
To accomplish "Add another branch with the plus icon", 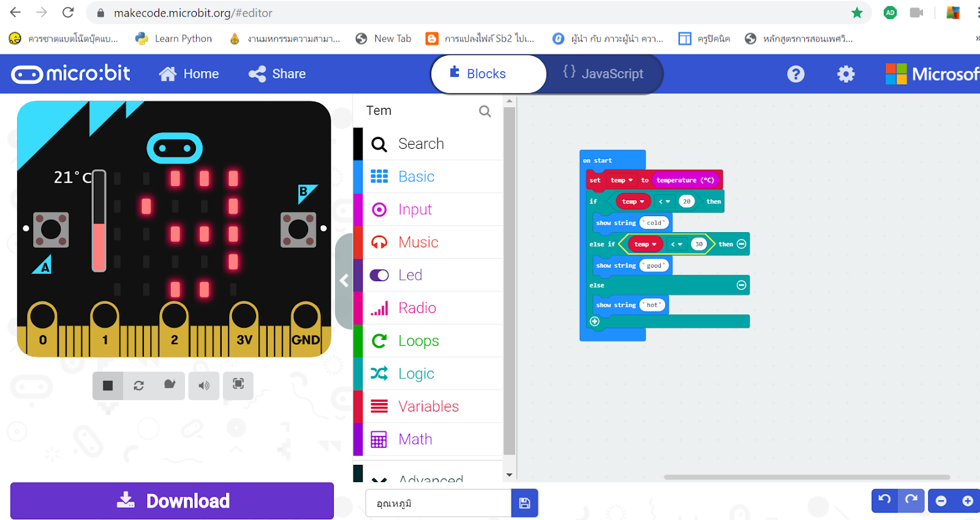I will coord(594,321).
